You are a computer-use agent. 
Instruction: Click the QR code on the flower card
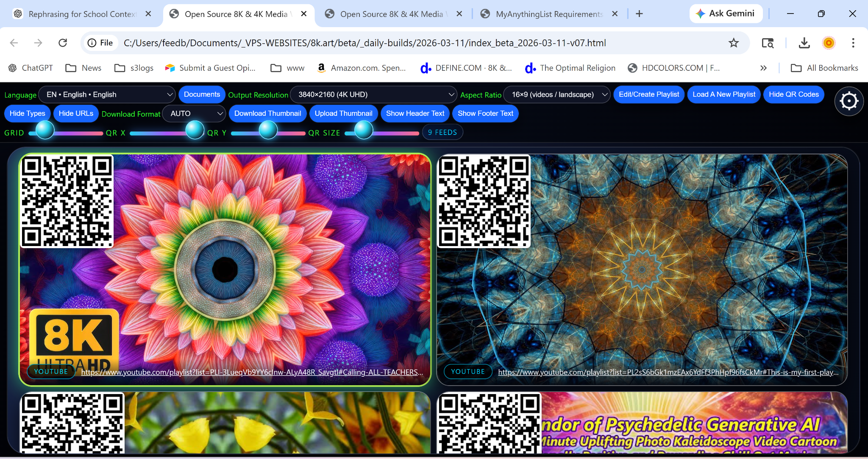pos(67,201)
